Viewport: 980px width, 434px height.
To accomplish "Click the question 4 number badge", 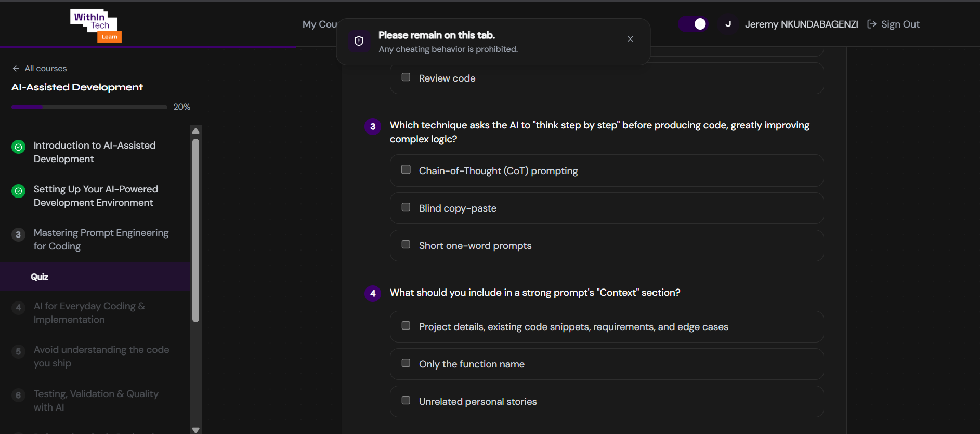I will [373, 294].
